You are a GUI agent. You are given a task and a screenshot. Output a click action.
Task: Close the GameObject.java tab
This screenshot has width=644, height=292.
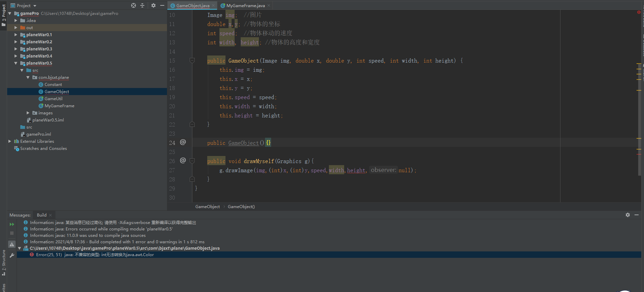pos(213,5)
